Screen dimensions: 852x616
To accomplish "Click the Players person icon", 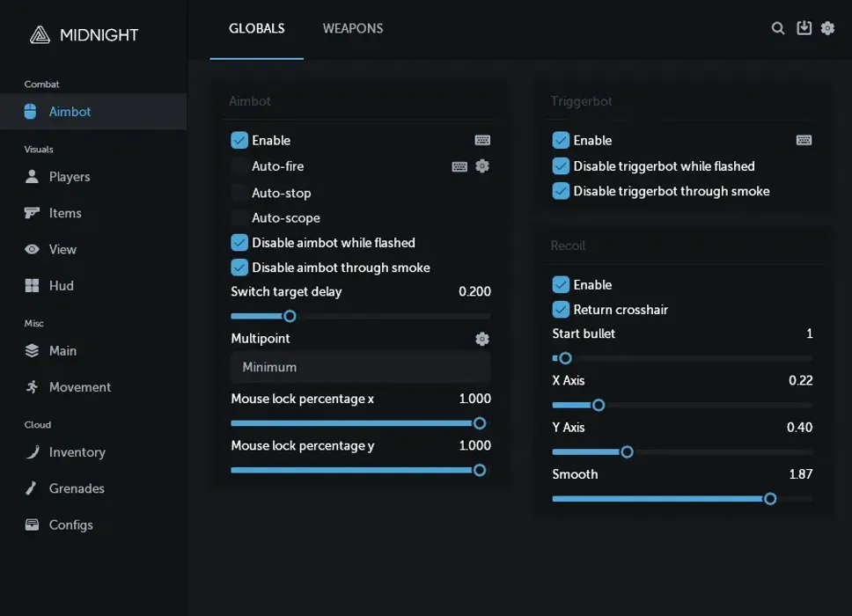I will tap(32, 176).
